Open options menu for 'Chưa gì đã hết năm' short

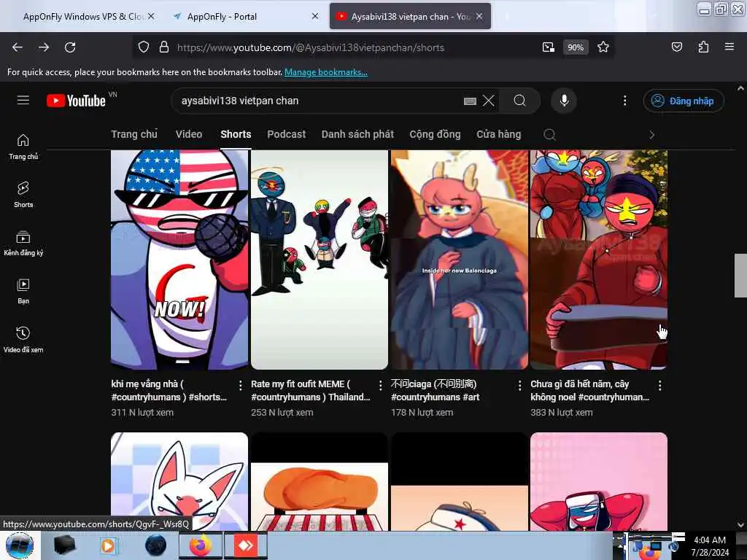659,385
